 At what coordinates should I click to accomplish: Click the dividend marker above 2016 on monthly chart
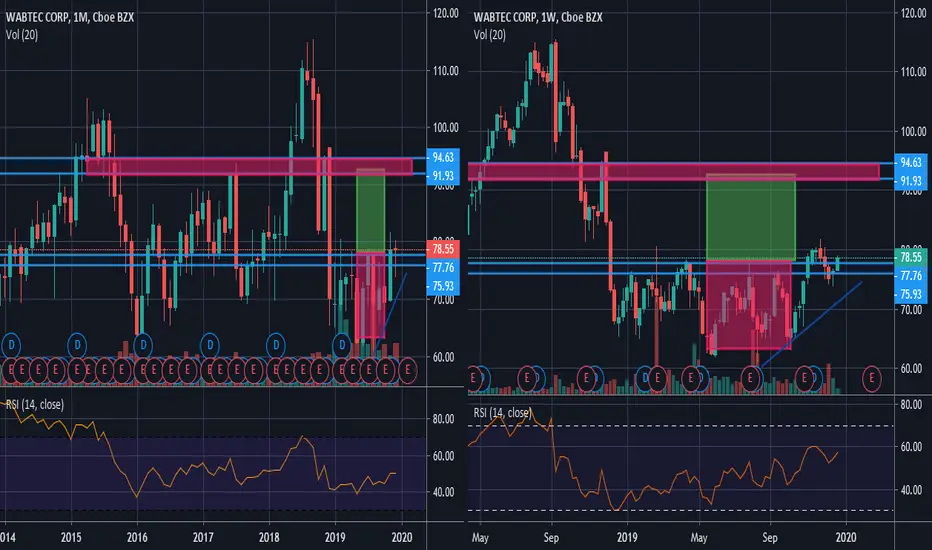point(143,345)
